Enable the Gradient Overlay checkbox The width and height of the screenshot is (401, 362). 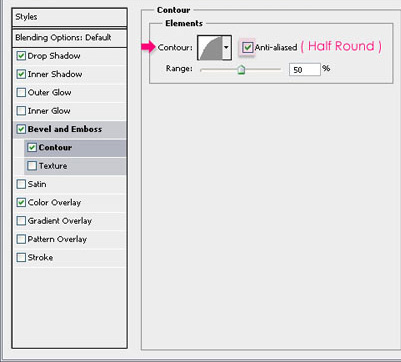[21, 221]
